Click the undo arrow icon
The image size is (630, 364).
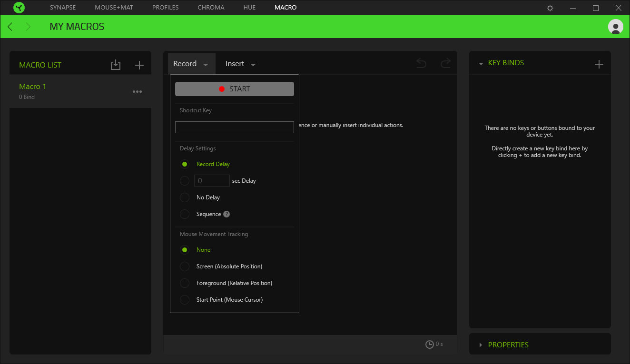click(421, 63)
